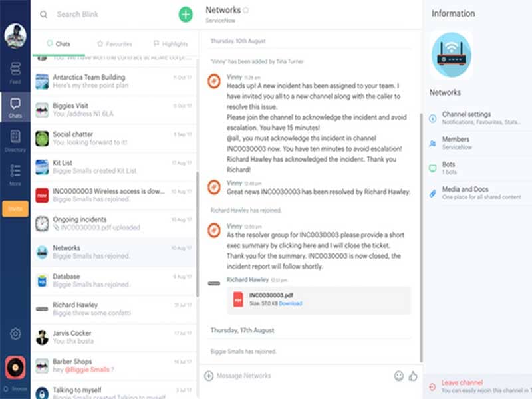Open INC0000003 Wireless access chat
Viewport: 532px width, 399px height.
[x=114, y=196]
